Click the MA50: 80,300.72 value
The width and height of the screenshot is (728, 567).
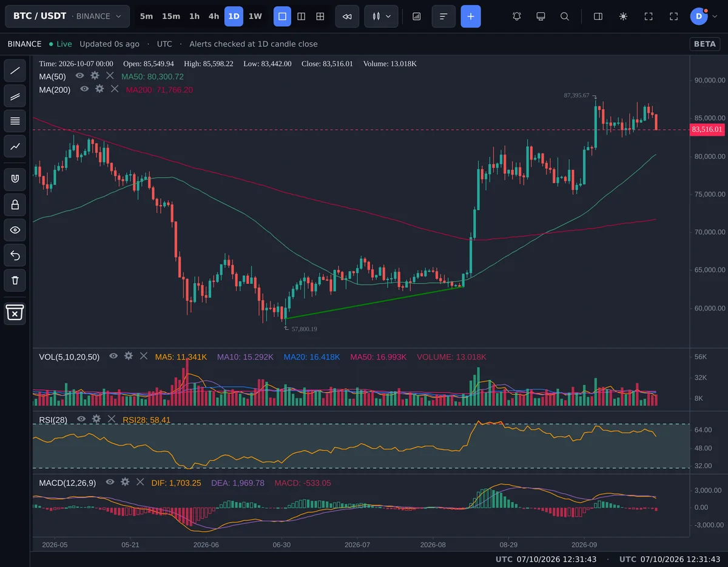pos(152,76)
